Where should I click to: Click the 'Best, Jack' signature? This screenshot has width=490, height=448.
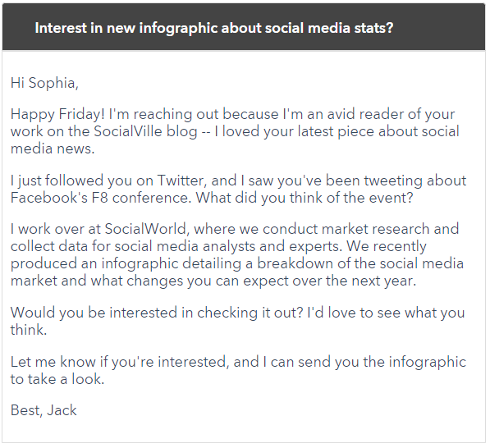click(44, 410)
